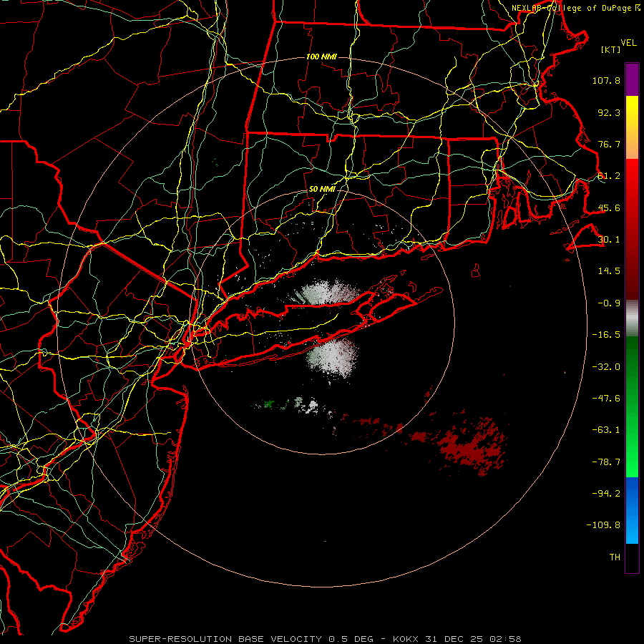The height and width of the screenshot is (644, 644).
Task: Pick the purple segment of the velocity scale
Action: (x=632, y=80)
